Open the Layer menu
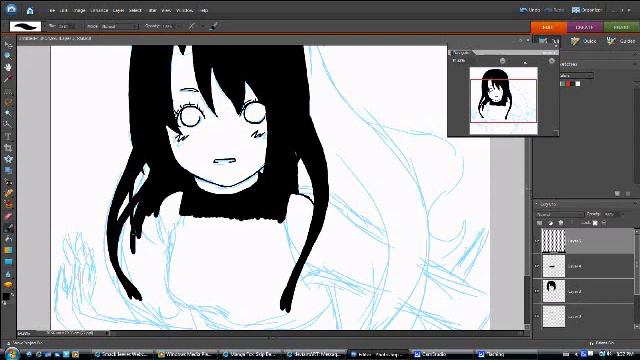Screen dimensions: 640x360 pos(118,10)
